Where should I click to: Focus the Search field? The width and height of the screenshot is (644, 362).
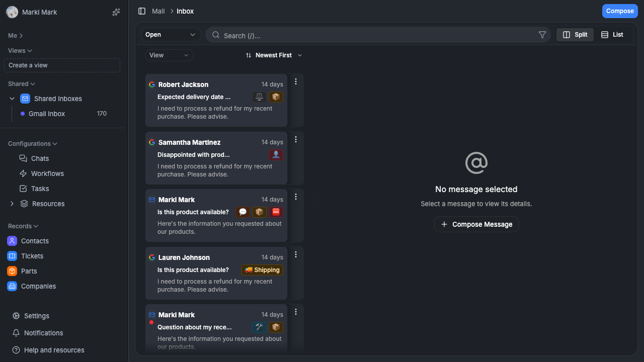pyautogui.click(x=378, y=35)
